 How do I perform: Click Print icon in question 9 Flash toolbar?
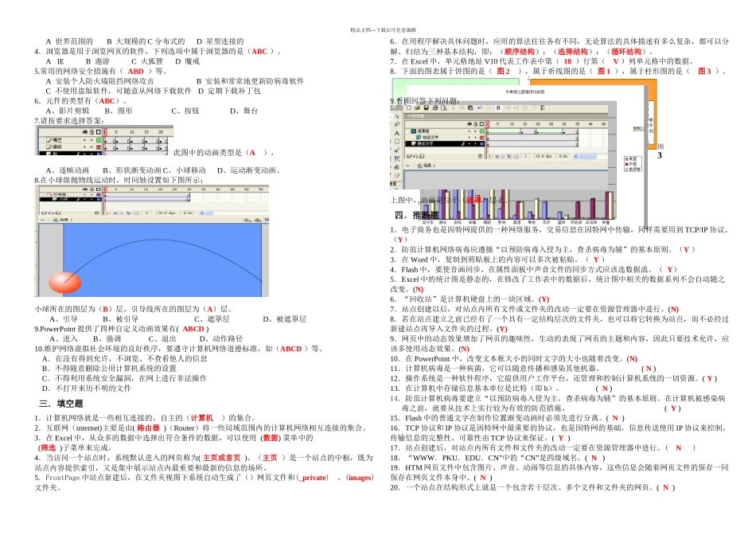[x=435, y=108]
